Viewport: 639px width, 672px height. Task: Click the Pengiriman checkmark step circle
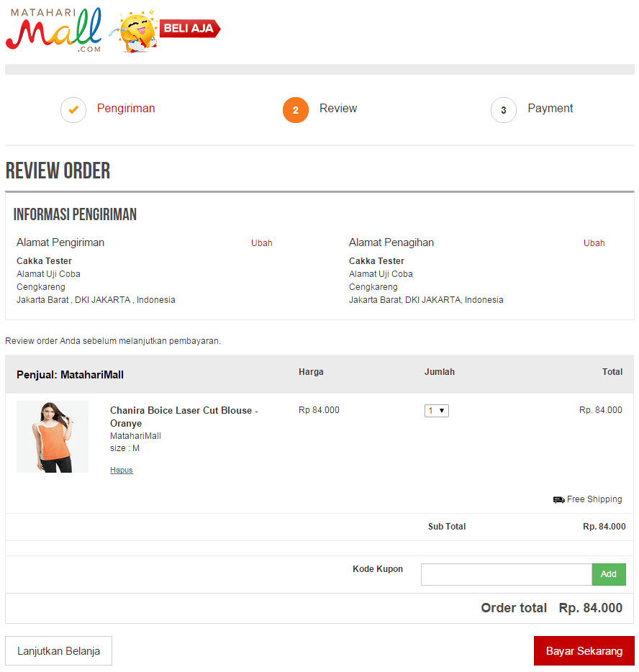pyautogui.click(x=73, y=110)
